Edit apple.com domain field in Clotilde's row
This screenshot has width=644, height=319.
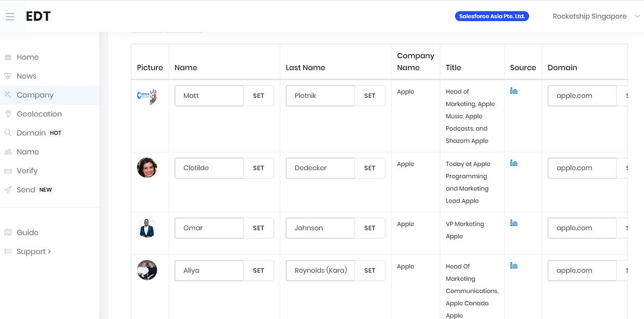coord(582,168)
